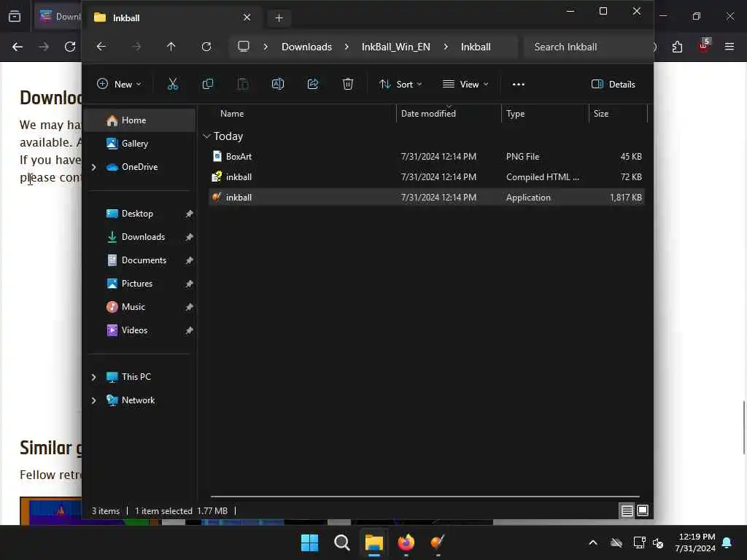
Task: Expand the This PC tree node
Action: pos(94,377)
